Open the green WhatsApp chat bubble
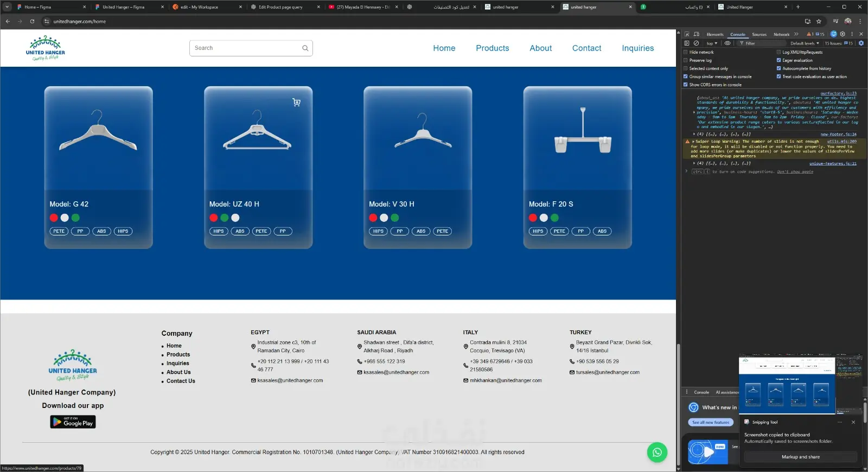 tap(657, 452)
